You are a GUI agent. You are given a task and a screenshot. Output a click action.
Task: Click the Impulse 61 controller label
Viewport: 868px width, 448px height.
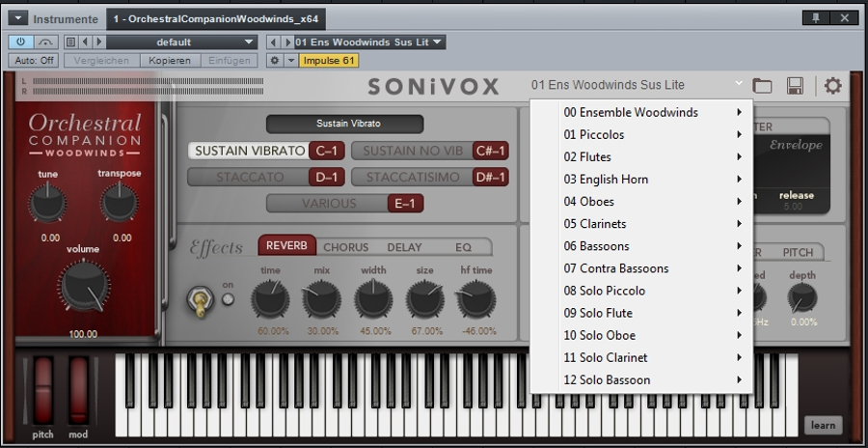329,61
